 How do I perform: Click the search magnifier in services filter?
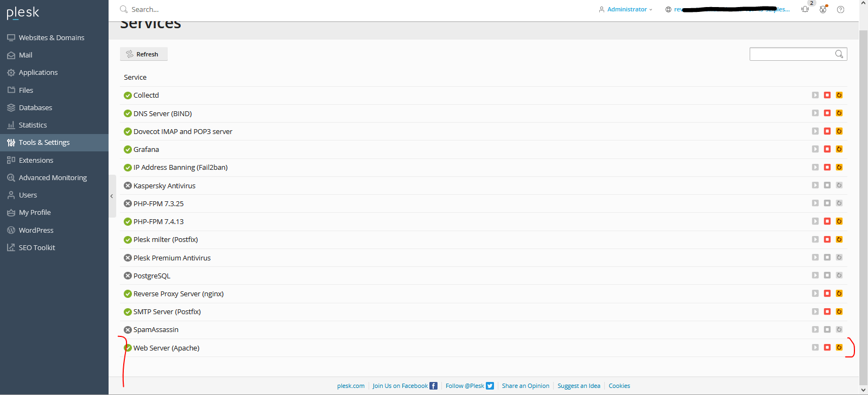(839, 54)
